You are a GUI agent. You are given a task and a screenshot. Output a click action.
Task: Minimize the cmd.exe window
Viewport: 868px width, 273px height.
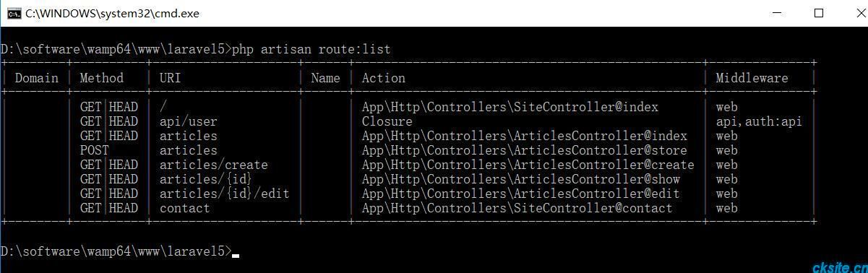pyautogui.click(x=777, y=13)
